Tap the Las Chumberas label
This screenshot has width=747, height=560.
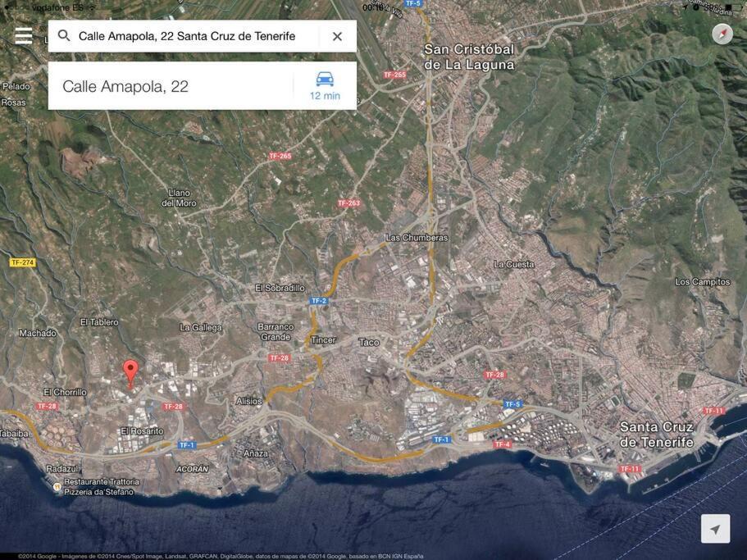(x=417, y=237)
